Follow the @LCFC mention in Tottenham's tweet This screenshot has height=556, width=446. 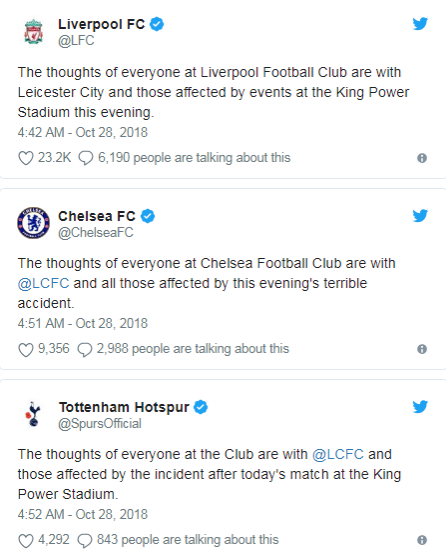pyautogui.click(x=338, y=454)
